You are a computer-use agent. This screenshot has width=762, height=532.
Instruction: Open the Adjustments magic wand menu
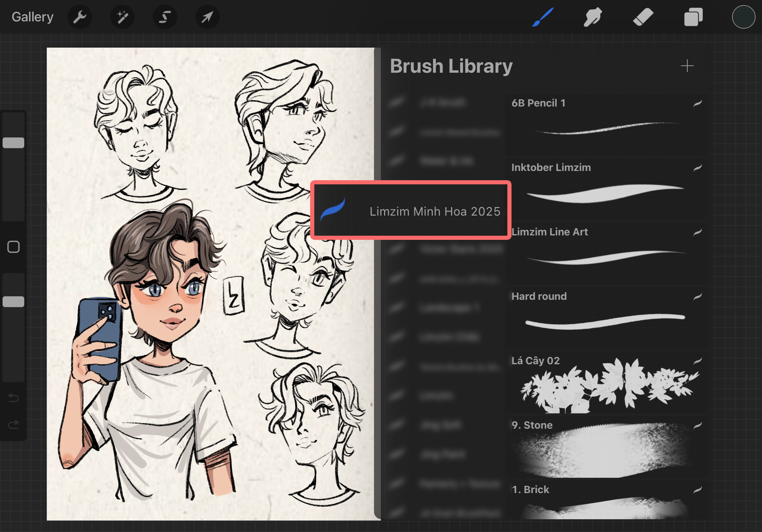click(x=123, y=17)
